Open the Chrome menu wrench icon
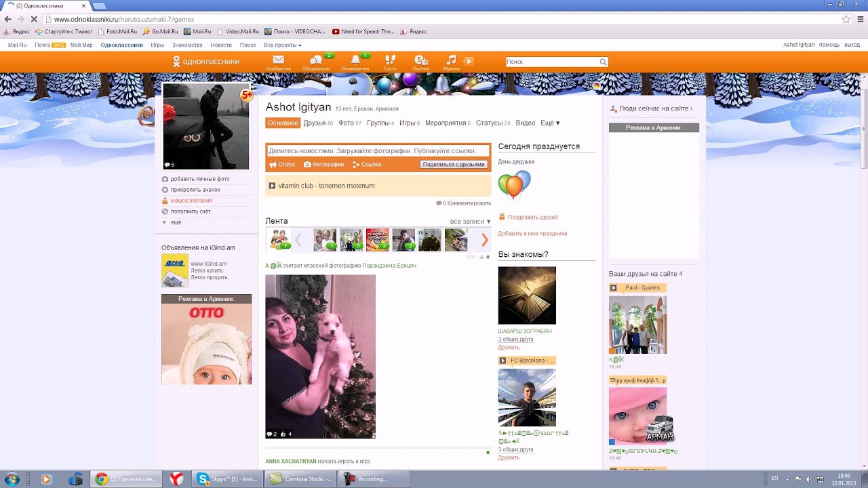Image resolution: width=868 pixels, height=488 pixels. (860, 20)
